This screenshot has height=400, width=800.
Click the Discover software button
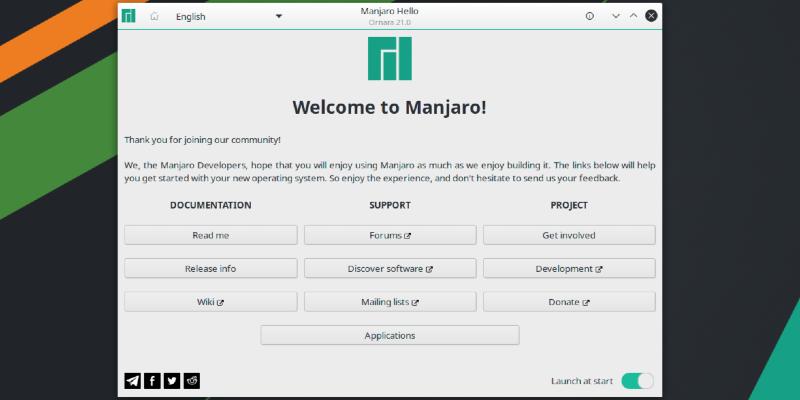390,268
